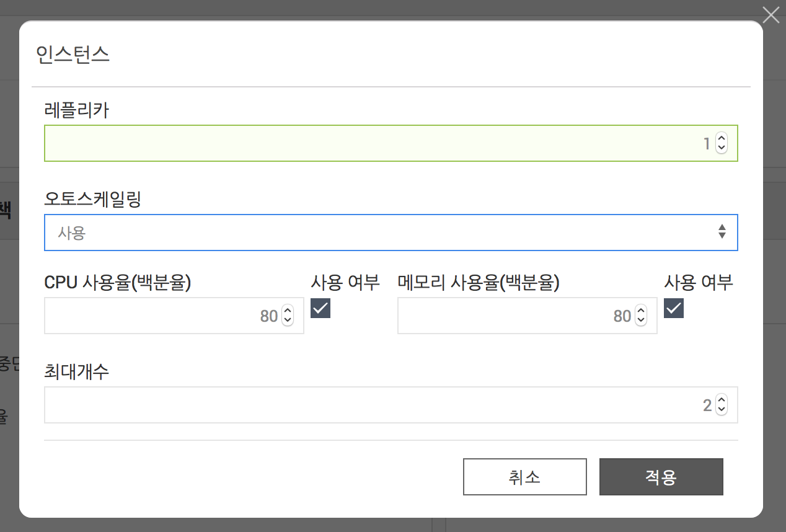Decrease CPU 사용율 with the down arrow
The image size is (786, 532).
[287, 321]
